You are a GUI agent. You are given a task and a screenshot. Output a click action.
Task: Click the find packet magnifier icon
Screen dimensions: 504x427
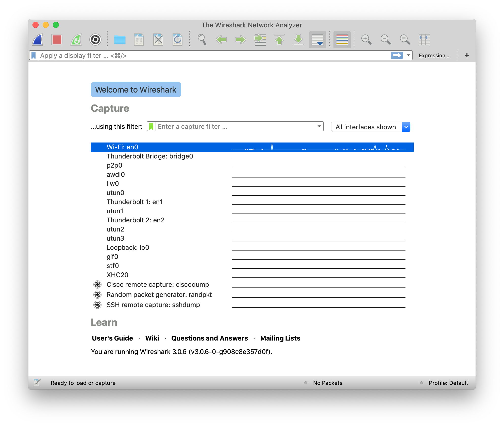click(x=202, y=40)
